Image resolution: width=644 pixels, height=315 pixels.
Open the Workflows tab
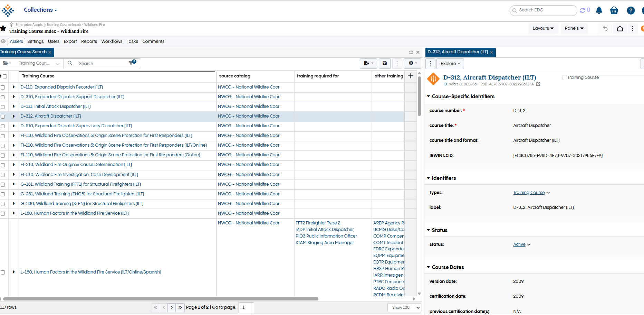point(112,41)
